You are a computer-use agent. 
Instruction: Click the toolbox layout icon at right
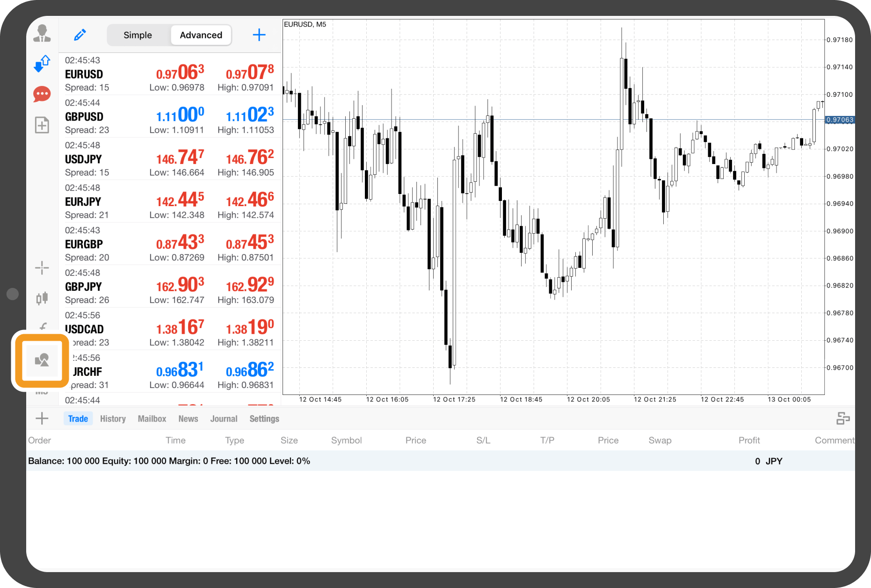[842, 418]
